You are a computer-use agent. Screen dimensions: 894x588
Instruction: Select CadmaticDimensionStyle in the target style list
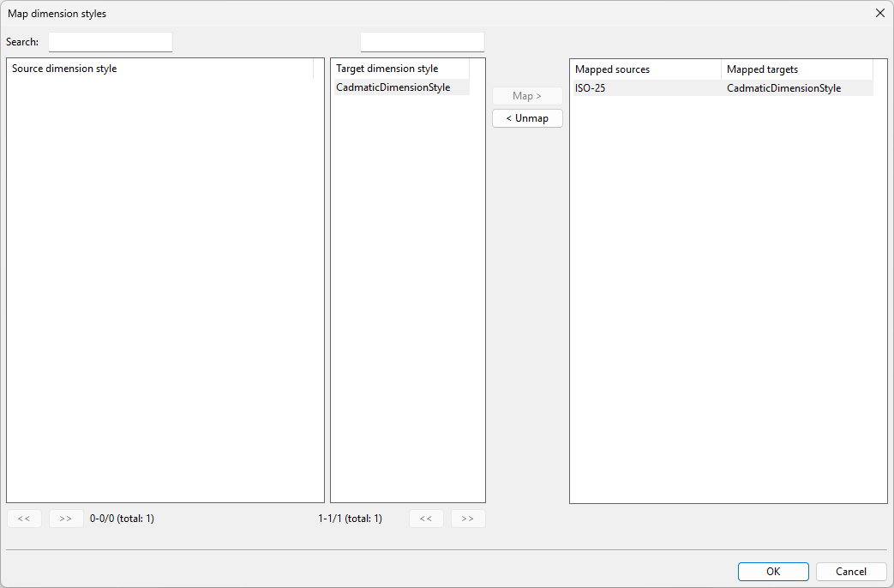[x=393, y=87]
